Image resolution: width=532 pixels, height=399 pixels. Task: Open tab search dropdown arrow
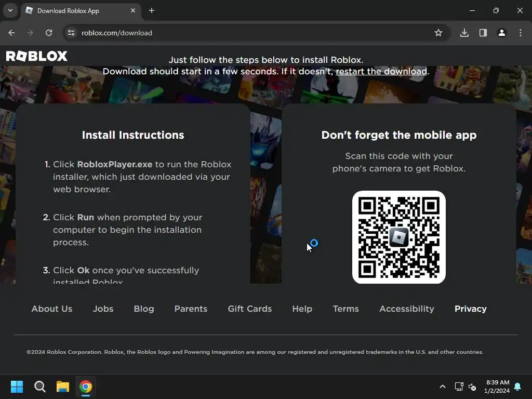pos(10,10)
